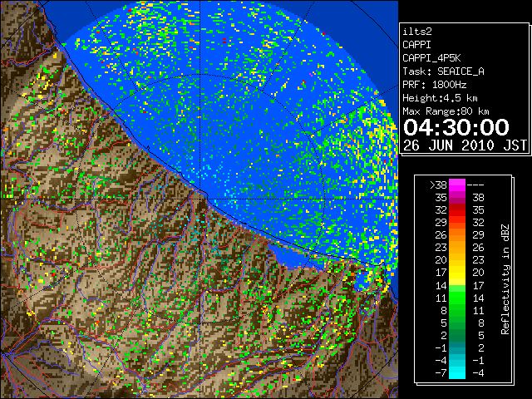Click the magenta >38 dBZ color swatch
The width and height of the screenshot is (532, 399).
point(457,185)
